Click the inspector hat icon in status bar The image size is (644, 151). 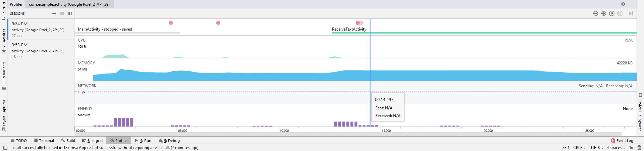[x=639, y=148]
